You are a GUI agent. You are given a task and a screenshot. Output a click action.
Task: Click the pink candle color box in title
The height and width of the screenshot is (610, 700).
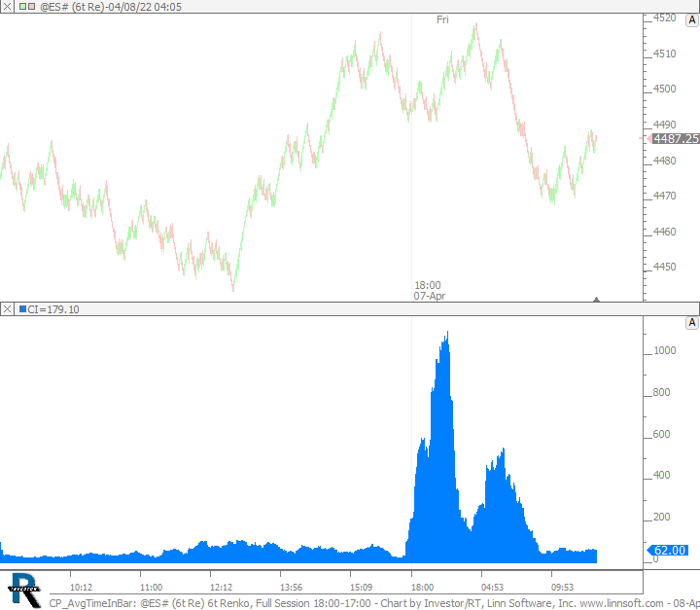click(x=31, y=6)
